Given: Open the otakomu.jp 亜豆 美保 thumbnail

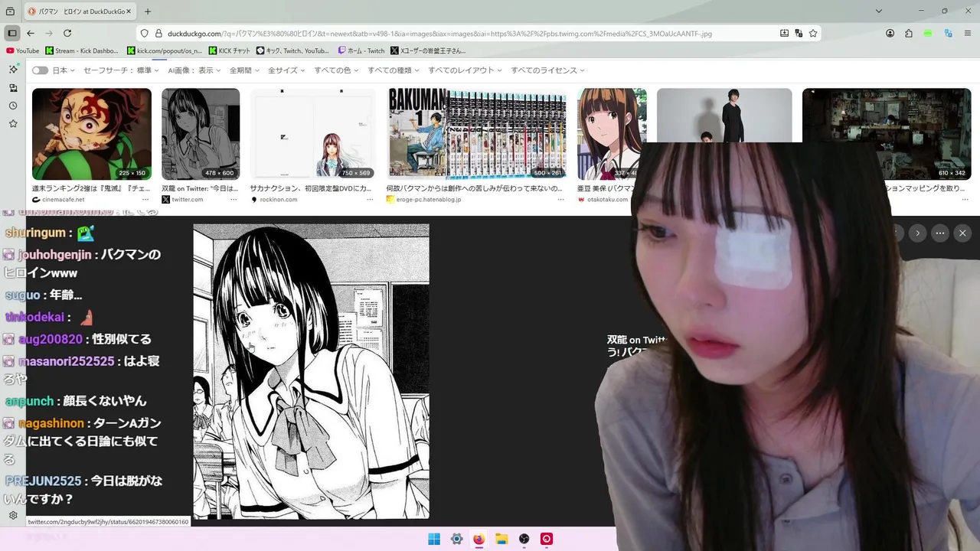Looking at the screenshot, I should click(612, 134).
